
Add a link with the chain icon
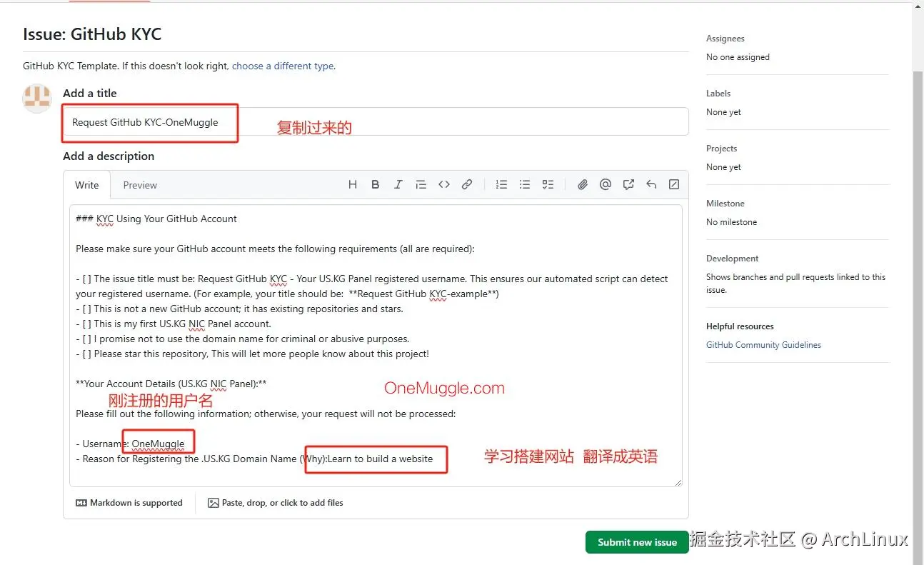pyautogui.click(x=467, y=184)
